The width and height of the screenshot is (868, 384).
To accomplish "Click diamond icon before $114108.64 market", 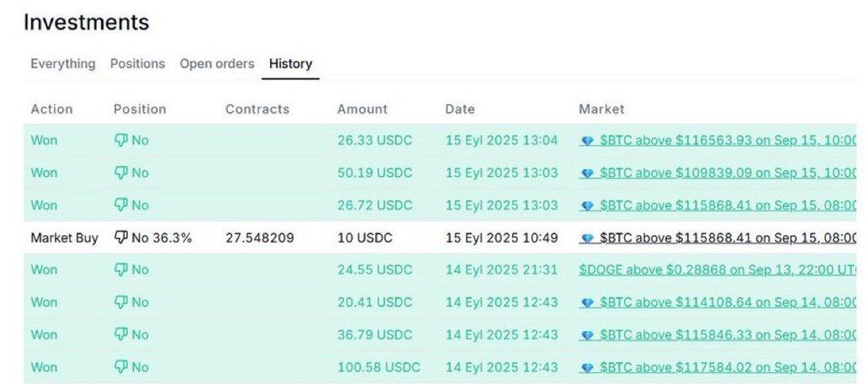I will pyautogui.click(x=588, y=304).
